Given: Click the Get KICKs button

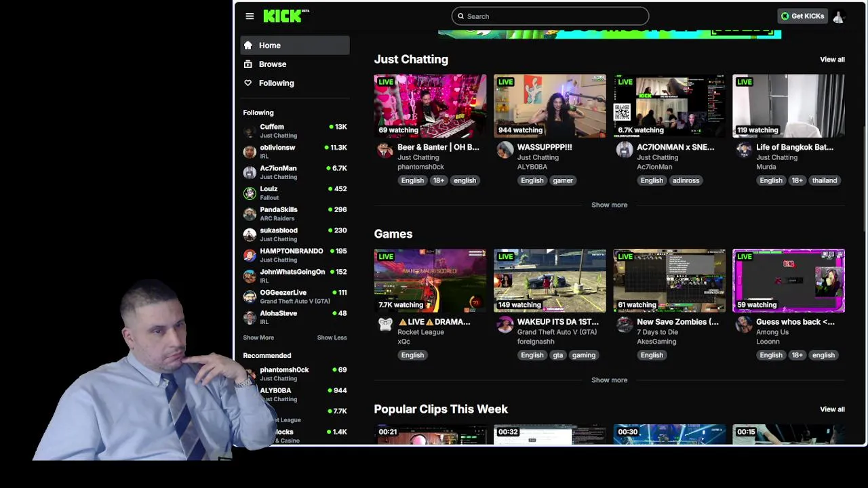Looking at the screenshot, I should (803, 16).
